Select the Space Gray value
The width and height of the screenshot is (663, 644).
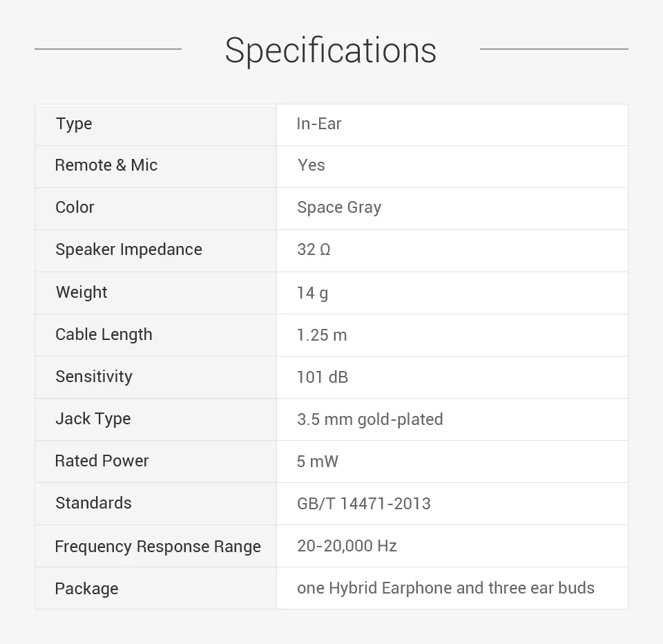[x=339, y=207]
